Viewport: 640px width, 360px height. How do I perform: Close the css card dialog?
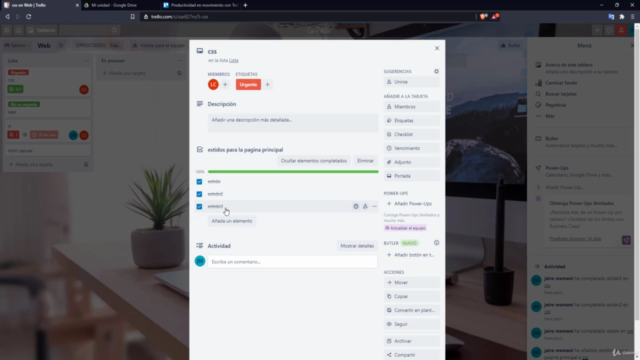(437, 48)
